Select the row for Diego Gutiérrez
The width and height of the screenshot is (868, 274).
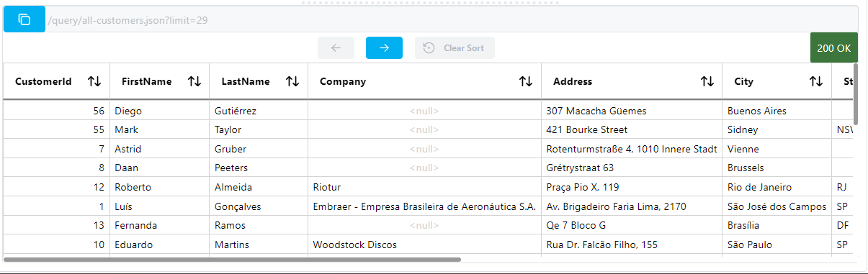[x=428, y=111]
